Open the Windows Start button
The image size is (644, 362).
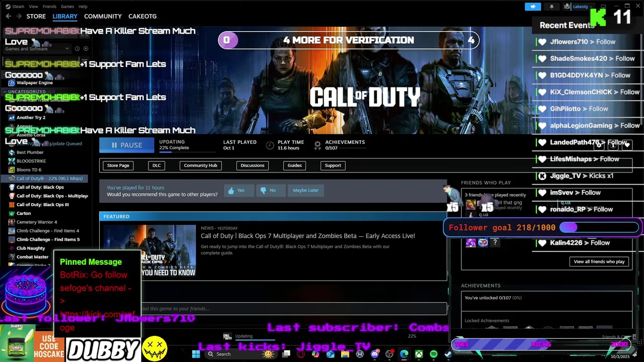196,354
